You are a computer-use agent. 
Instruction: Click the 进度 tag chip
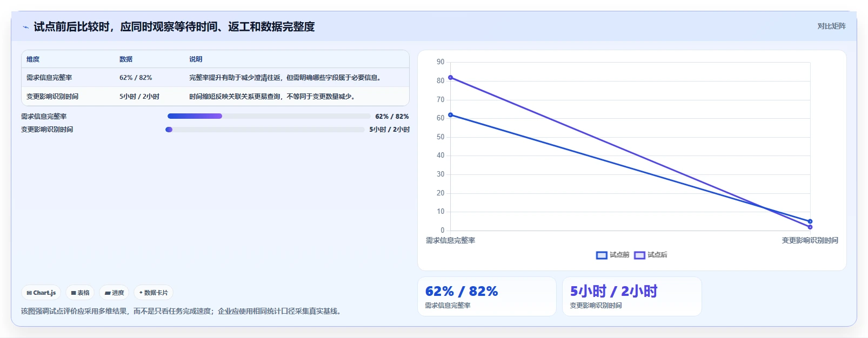pyautogui.click(x=114, y=293)
